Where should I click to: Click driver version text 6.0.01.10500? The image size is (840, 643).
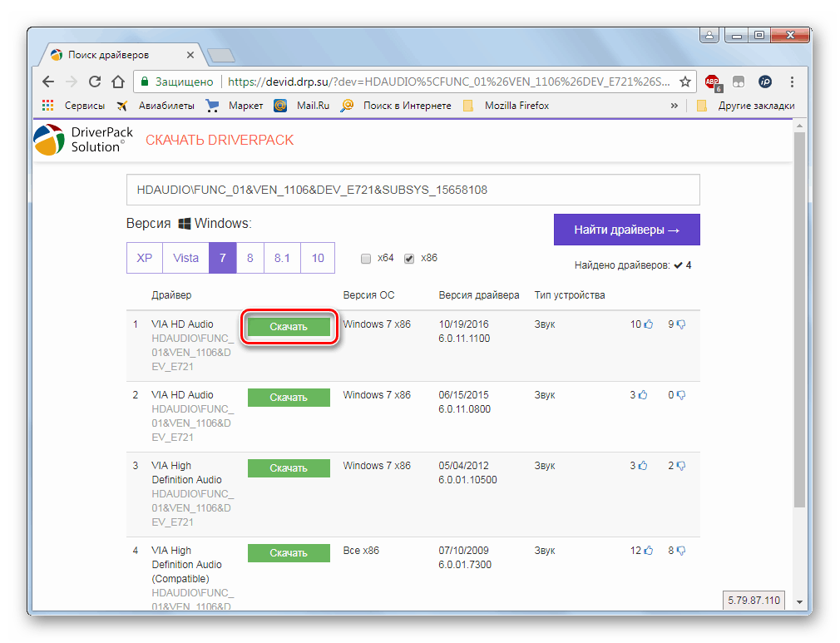(467, 480)
